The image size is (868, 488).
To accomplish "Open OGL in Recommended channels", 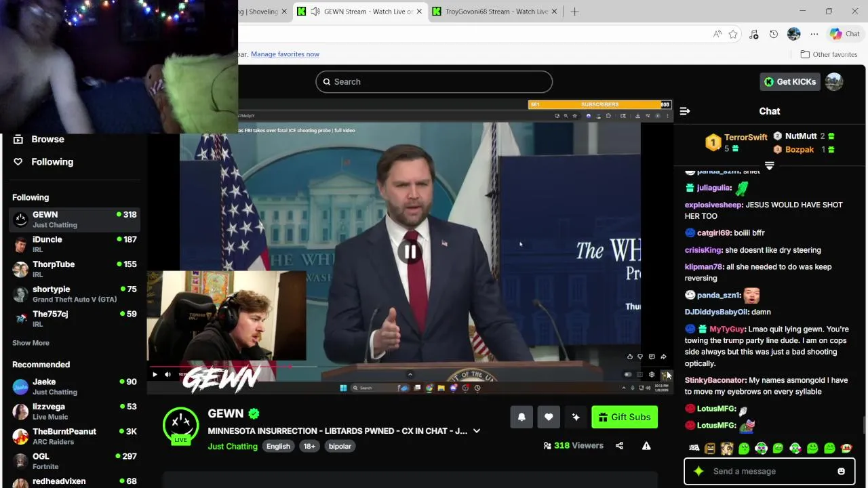I will 75,461.
